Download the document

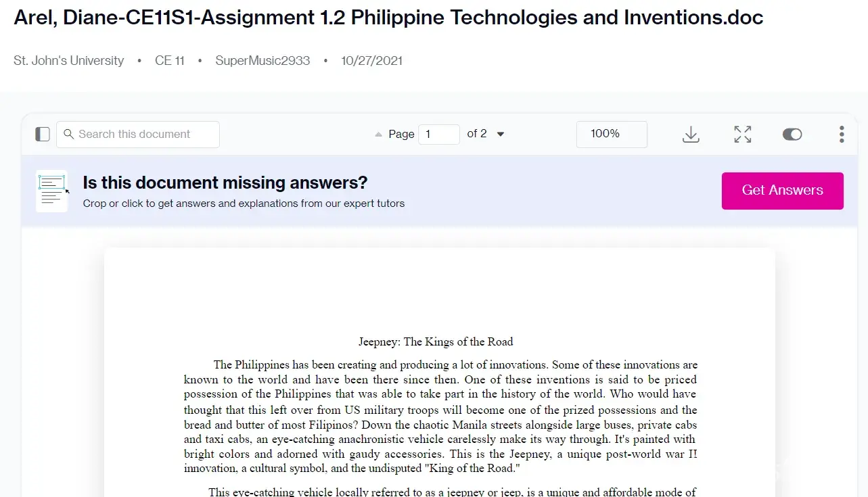(690, 134)
